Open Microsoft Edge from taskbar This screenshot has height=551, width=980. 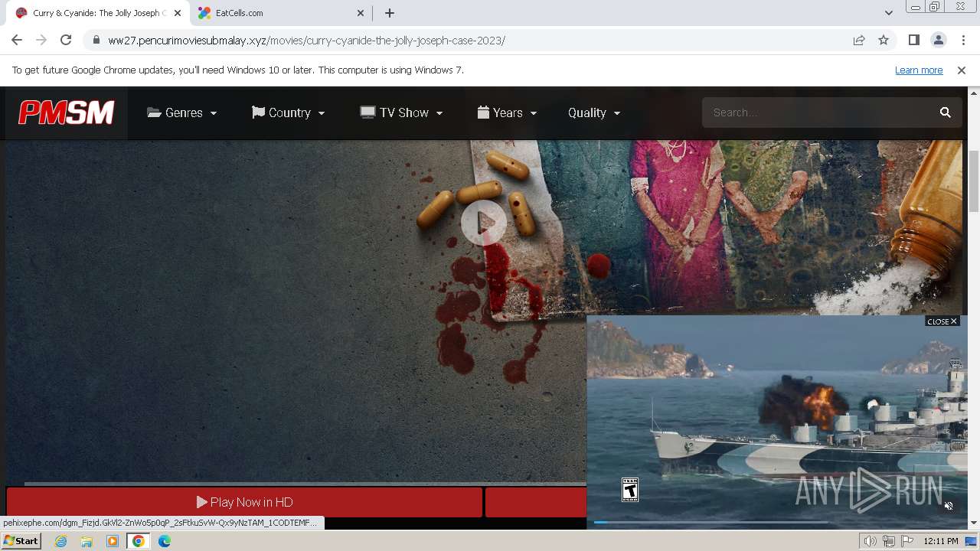click(165, 541)
